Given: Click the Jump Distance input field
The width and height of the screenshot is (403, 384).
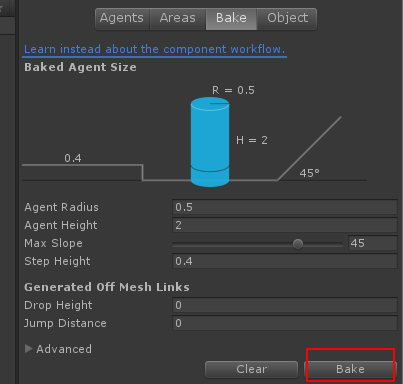Looking at the screenshot, I should (x=285, y=323).
